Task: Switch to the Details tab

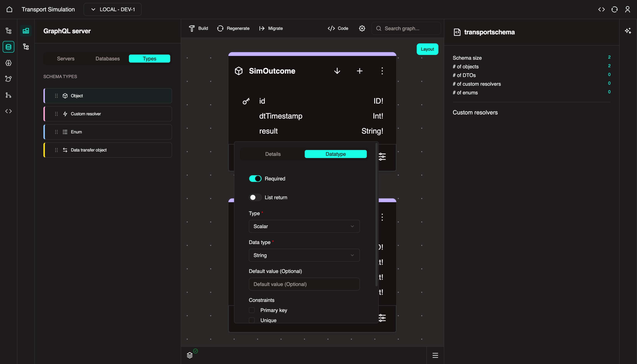Action: coord(273,154)
